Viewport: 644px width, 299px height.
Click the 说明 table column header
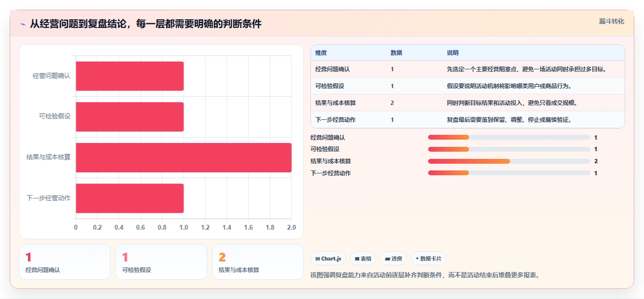(x=453, y=53)
